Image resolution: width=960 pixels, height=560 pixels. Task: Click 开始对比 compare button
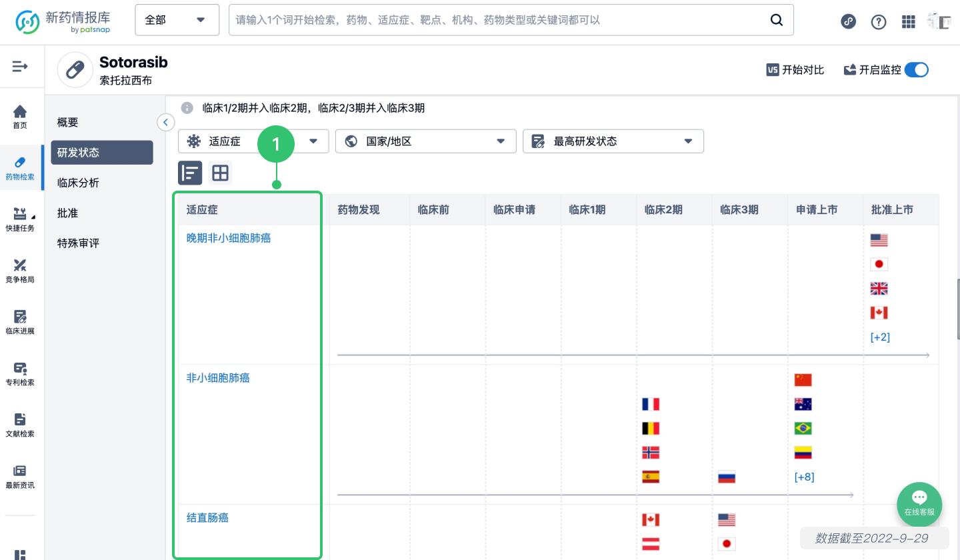(x=795, y=69)
